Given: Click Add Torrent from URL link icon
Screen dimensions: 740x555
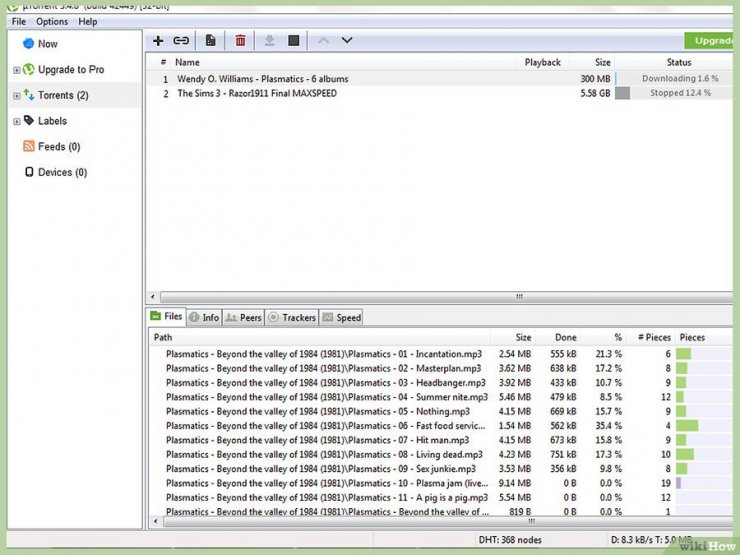Looking at the screenshot, I should click(x=181, y=41).
